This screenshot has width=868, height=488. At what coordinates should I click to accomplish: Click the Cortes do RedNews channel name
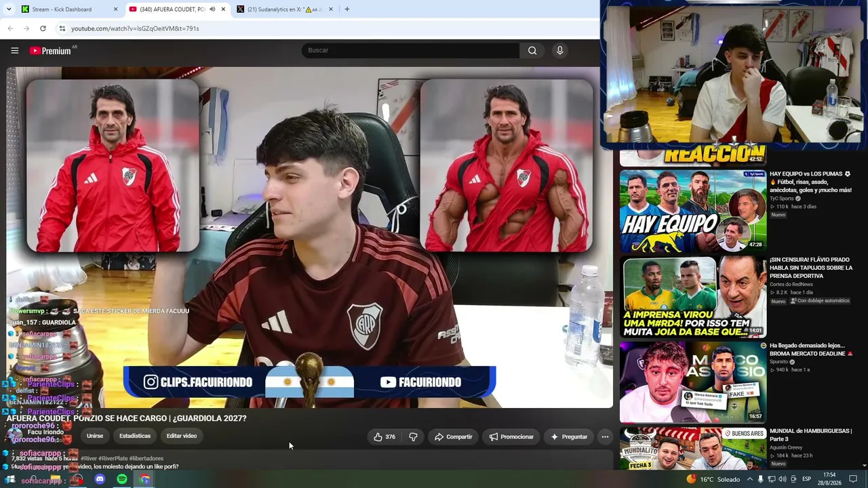(x=791, y=285)
